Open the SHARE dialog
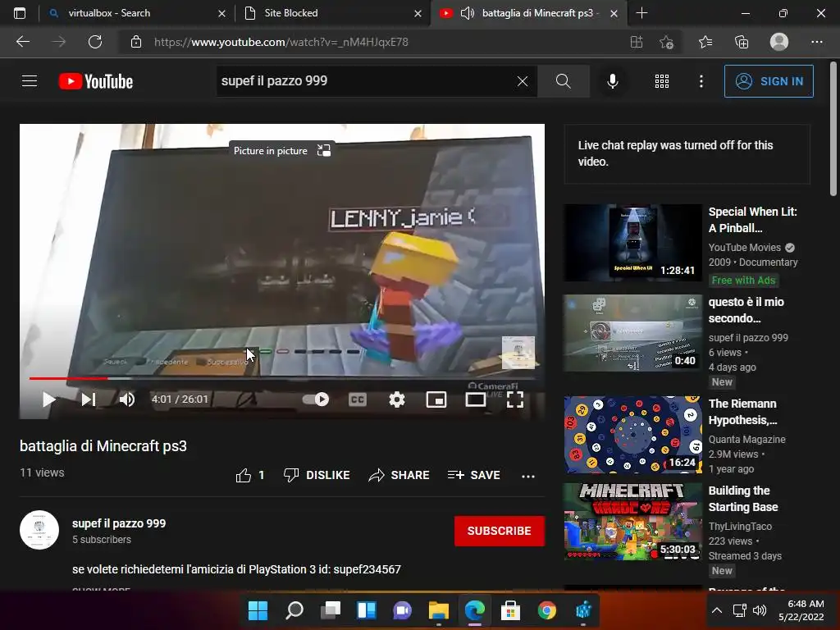This screenshot has width=840, height=630. click(399, 475)
